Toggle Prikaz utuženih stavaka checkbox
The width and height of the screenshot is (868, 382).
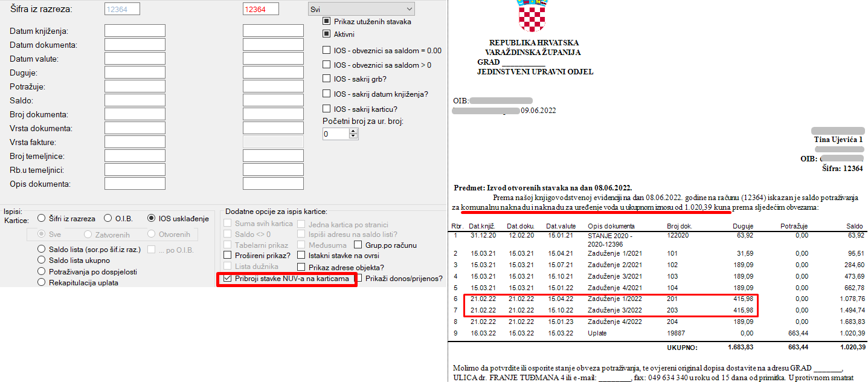coord(327,21)
